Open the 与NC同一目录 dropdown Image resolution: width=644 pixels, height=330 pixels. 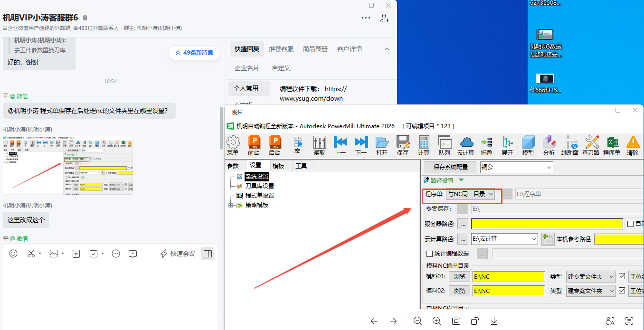(471, 194)
